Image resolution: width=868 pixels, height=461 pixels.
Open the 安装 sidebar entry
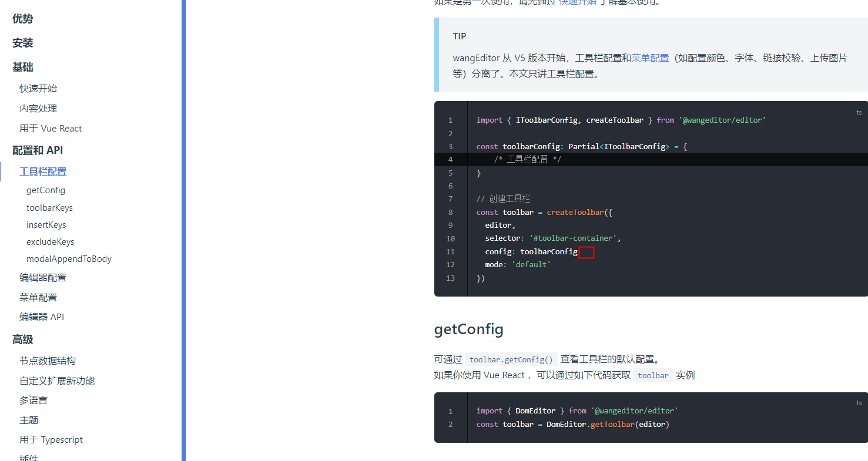tap(22, 42)
